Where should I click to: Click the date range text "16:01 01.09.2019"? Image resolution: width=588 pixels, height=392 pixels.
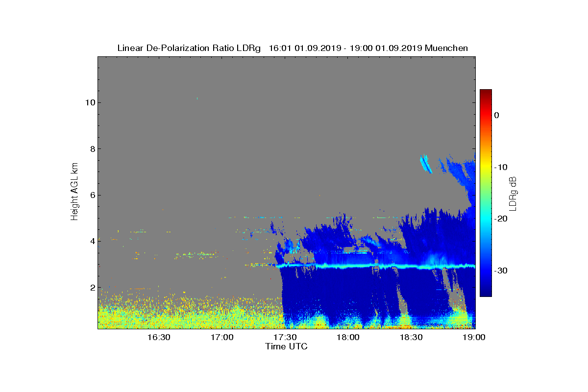[x=304, y=48]
